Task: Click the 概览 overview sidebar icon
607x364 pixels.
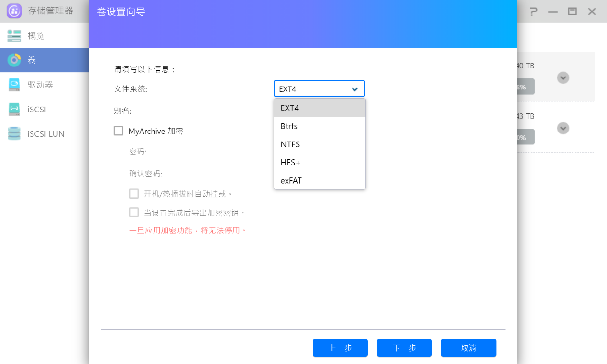Action: [x=14, y=36]
